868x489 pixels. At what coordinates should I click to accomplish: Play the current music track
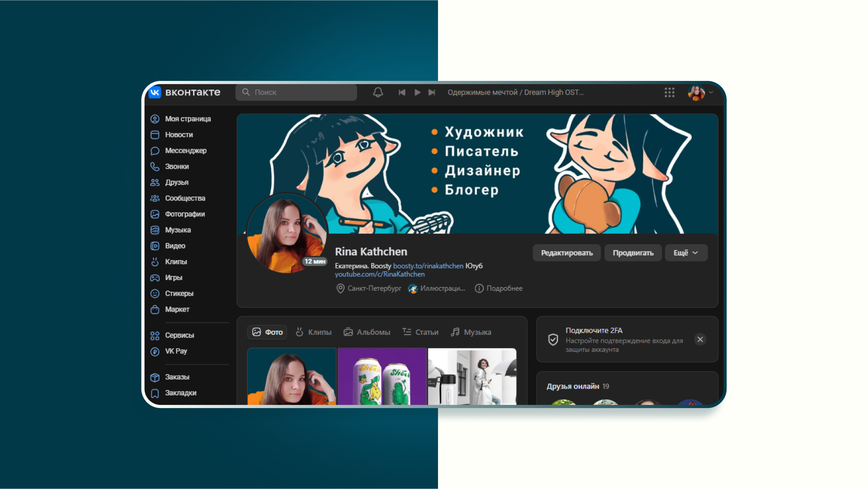coord(417,92)
